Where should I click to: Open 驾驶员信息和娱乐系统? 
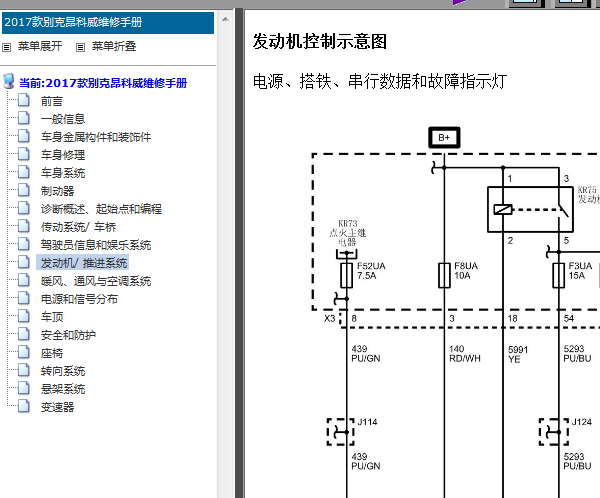(96, 245)
